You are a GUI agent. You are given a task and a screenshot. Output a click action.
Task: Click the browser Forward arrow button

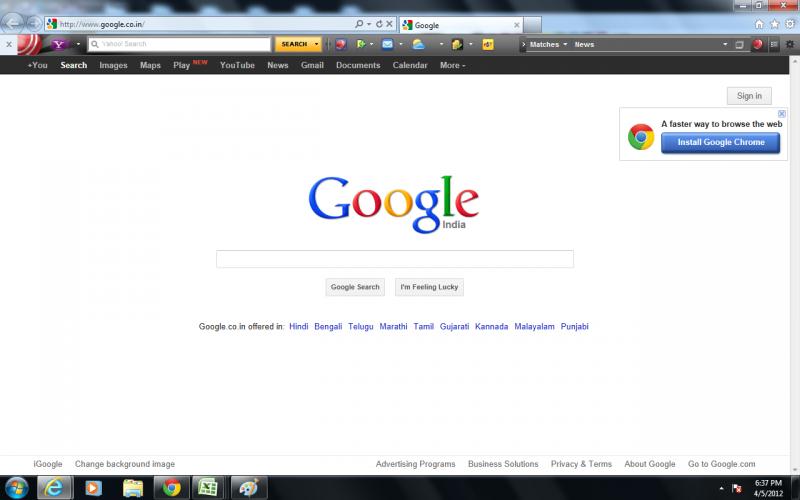point(34,23)
